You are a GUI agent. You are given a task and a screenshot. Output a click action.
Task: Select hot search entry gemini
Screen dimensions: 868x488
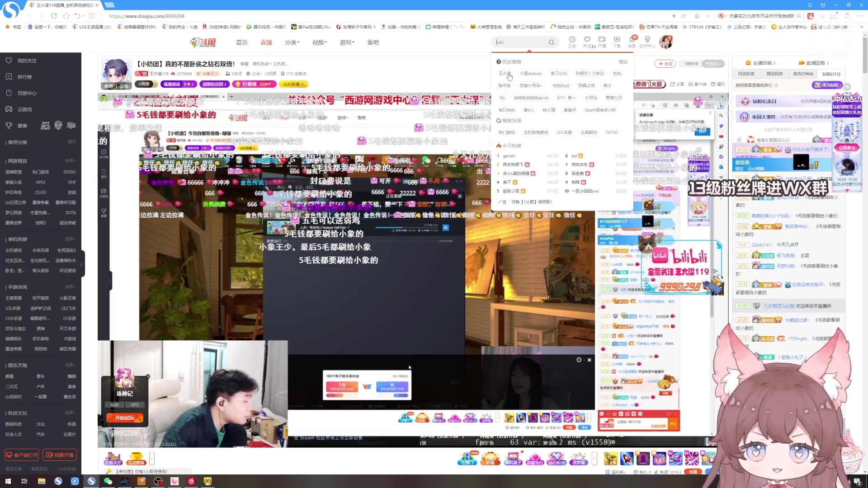click(509, 156)
